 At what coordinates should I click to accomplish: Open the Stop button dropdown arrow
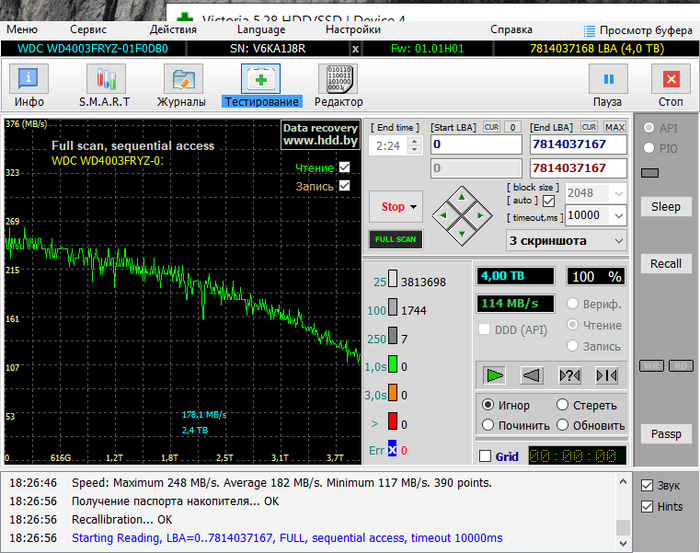412,207
